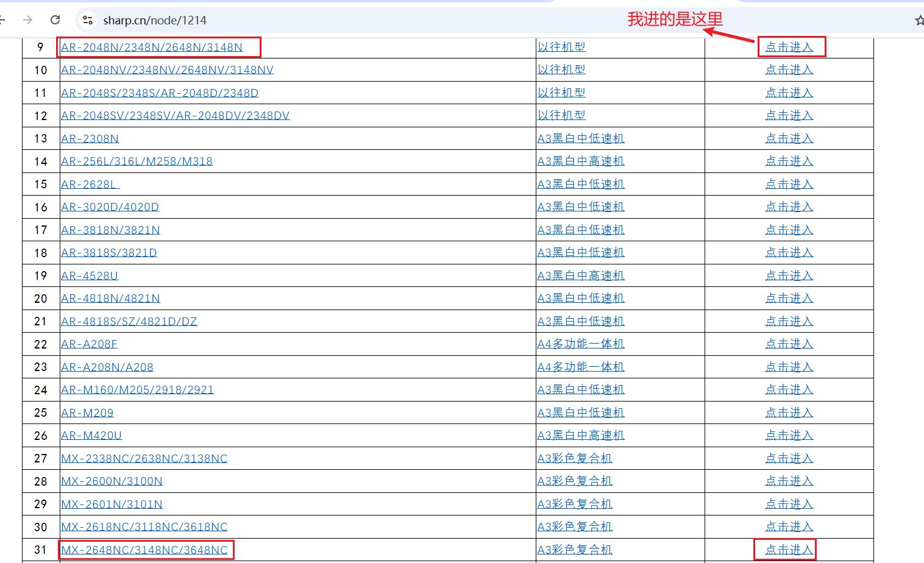Image resolution: width=924 pixels, height=563 pixels.
Task: Click 点击进入 for AR-M420U
Action: 789,435
